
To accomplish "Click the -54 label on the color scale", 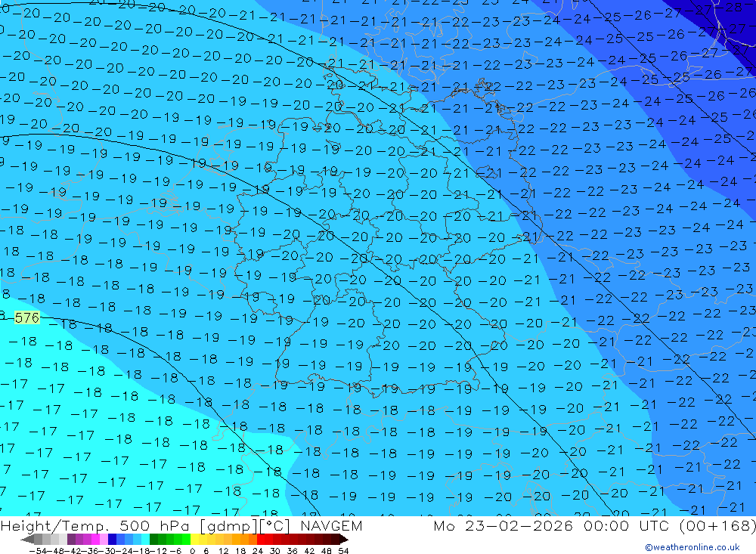I will pos(38,551).
